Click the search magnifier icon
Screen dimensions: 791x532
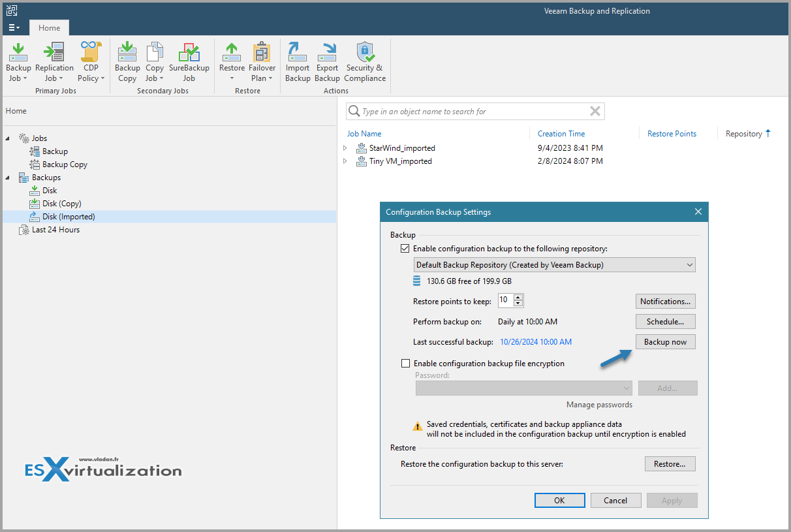click(354, 112)
